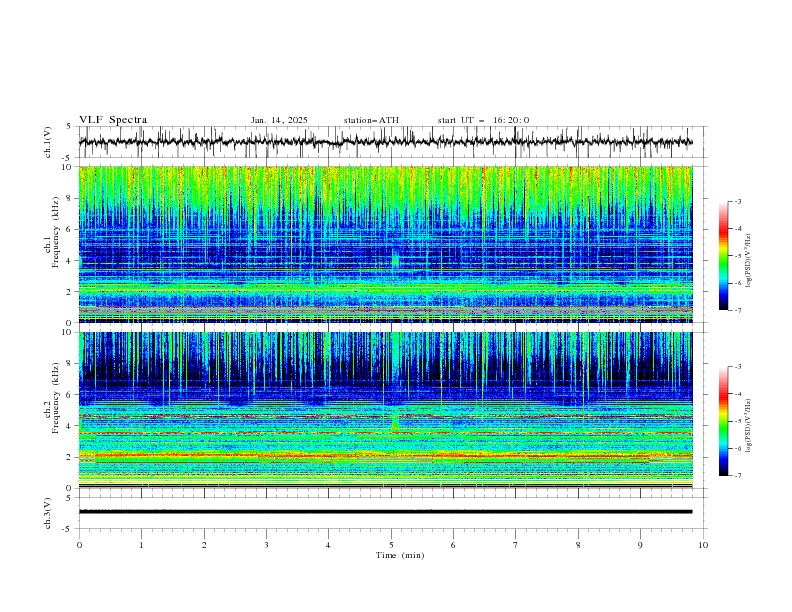Click the "-5" label on lower color bar
This screenshot has width=792, height=612.
pos(738,421)
